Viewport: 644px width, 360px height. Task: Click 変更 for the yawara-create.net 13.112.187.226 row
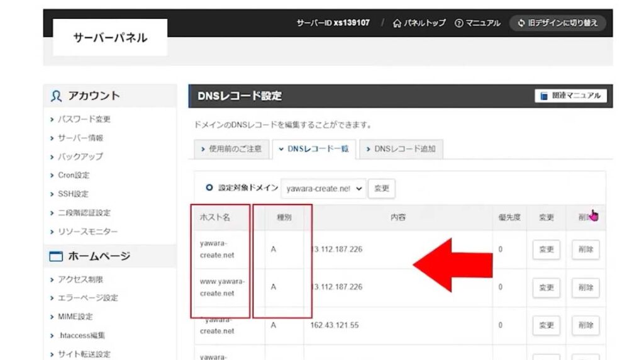coord(547,249)
